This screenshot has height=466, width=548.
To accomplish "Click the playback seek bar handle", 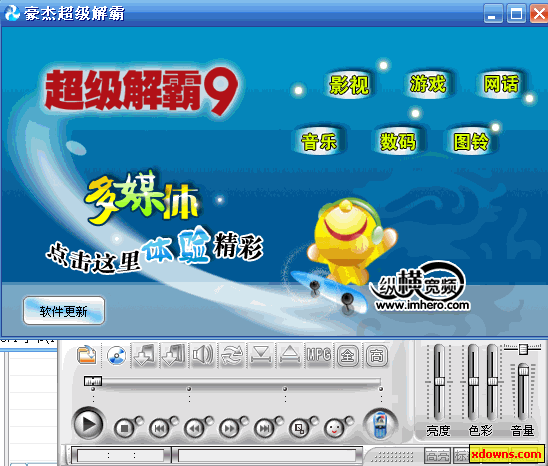I will tap(93, 381).
